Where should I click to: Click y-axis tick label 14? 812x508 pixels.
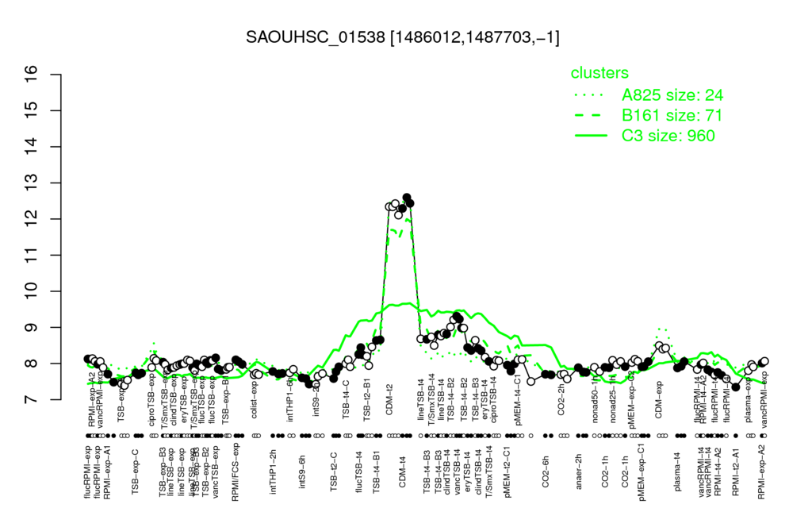(33, 147)
